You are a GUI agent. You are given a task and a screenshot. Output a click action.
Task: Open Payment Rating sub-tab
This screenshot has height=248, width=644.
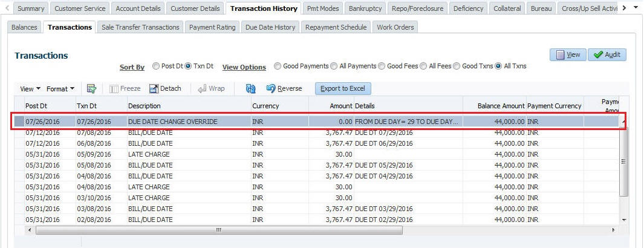click(212, 27)
